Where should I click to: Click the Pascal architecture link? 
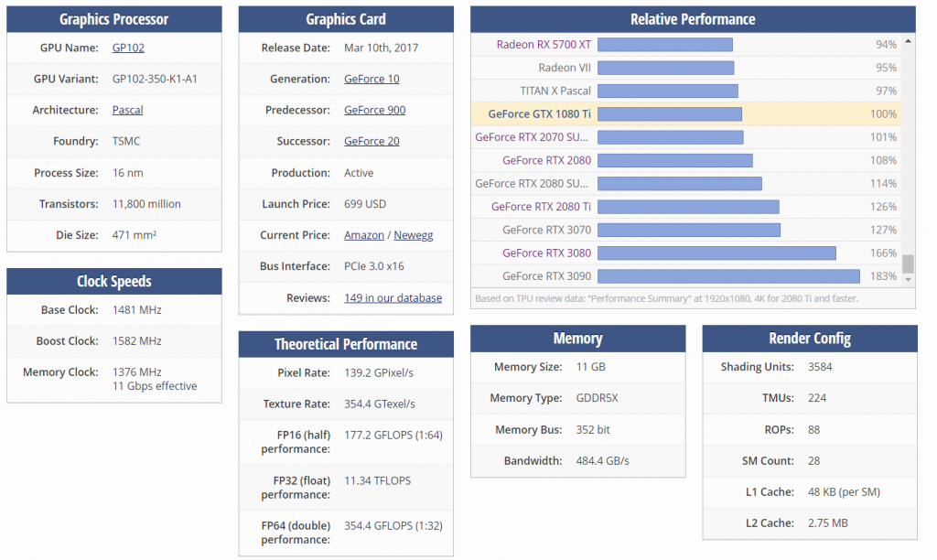point(127,110)
